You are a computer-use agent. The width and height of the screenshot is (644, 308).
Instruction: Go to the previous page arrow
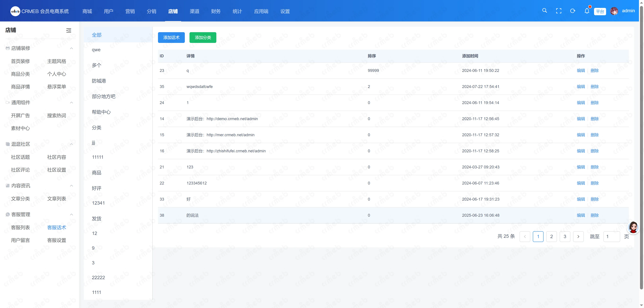pyautogui.click(x=525, y=237)
